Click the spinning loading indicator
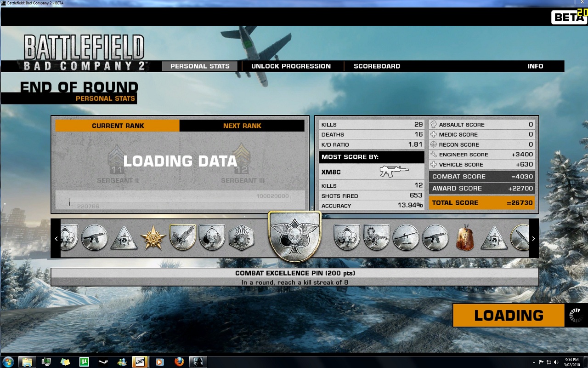The height and width of the screenshot is (368, 588). (x=576, y=315)
